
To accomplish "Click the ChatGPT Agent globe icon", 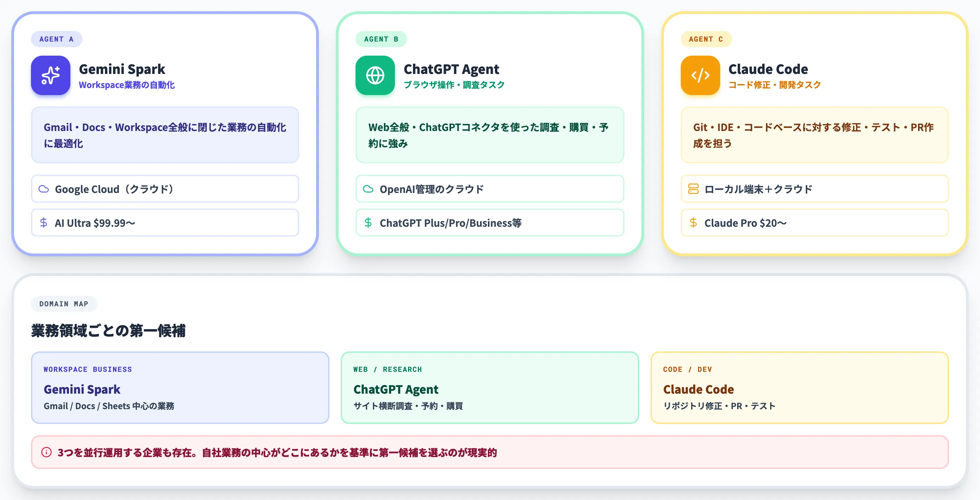I will [375, 75].
